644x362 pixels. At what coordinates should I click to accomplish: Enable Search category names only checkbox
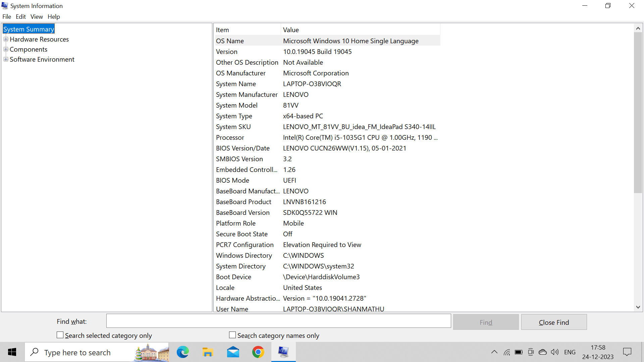coord(232,335)
